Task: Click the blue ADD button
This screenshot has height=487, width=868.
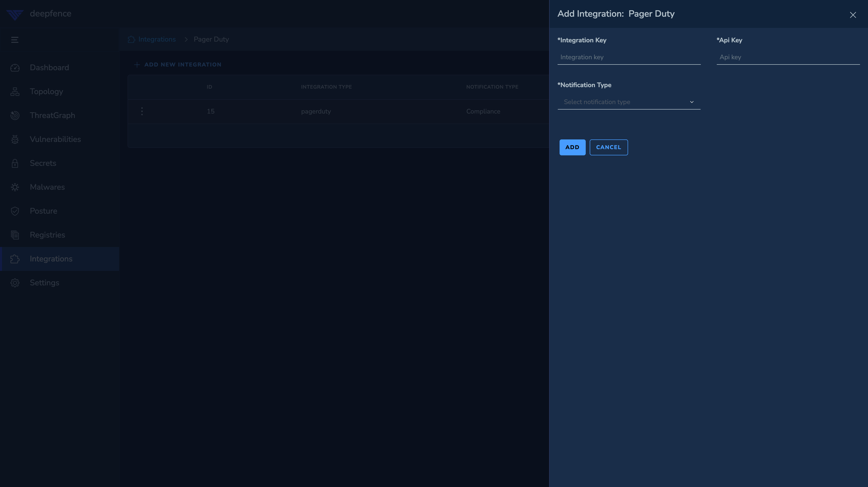Action: (572, 147)
